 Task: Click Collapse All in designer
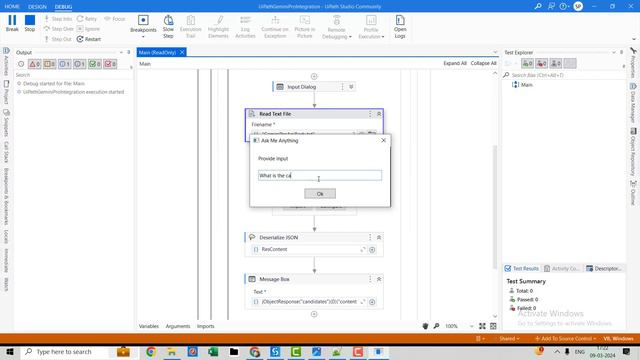[x=483, y=63]
